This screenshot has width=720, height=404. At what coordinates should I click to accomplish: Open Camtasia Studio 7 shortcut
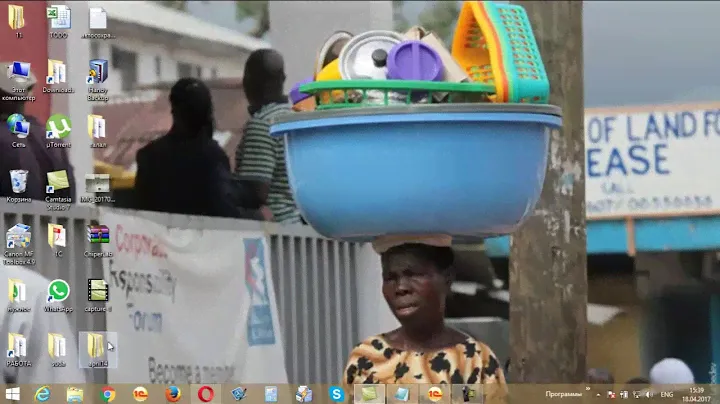[58, 182]
